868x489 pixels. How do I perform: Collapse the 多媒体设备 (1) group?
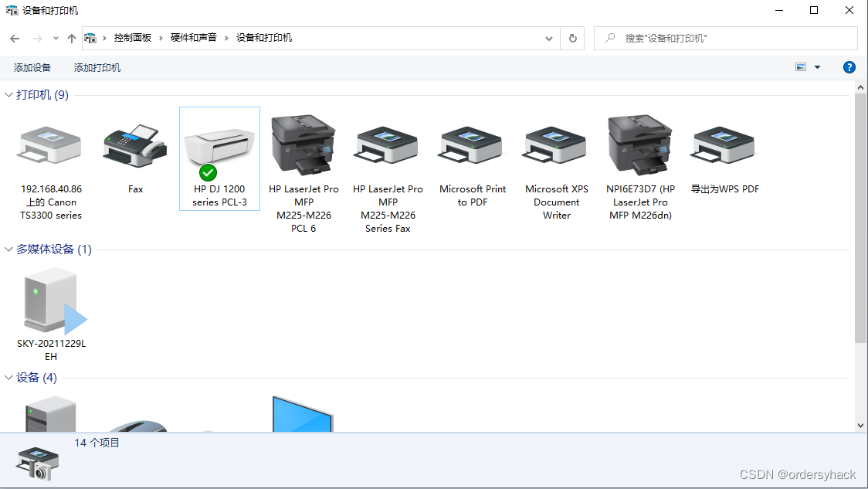(8, 250)
